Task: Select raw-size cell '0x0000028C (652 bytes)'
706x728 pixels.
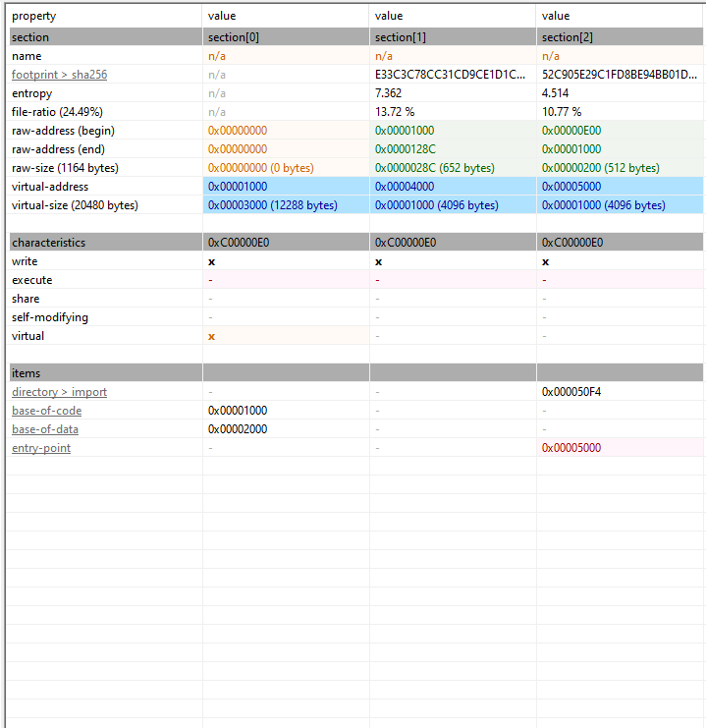Action: [434, 168]
